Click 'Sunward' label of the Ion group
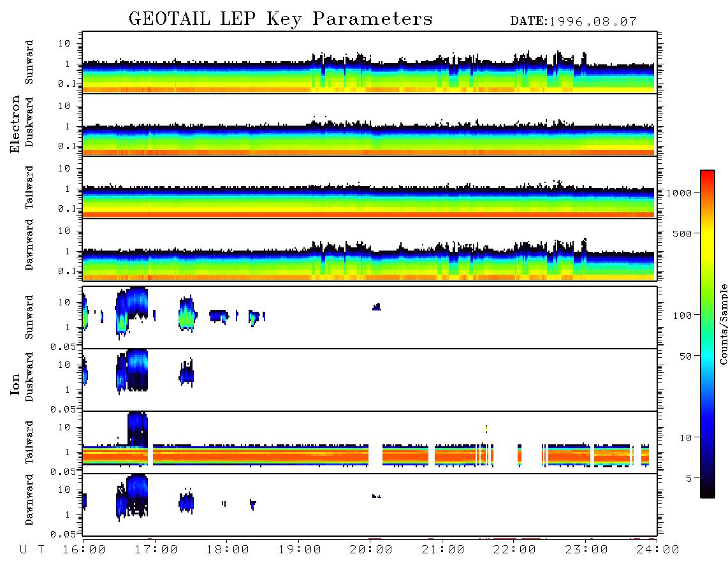728x561 pixels. pos(29,317)
